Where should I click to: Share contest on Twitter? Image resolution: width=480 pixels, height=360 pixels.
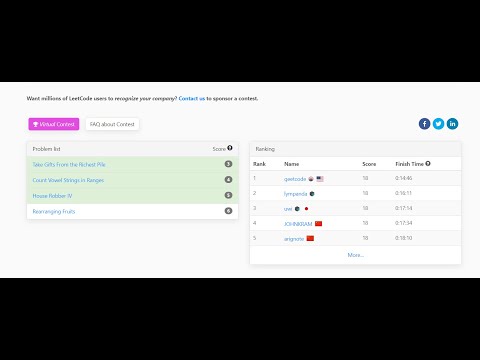[438, 124]
